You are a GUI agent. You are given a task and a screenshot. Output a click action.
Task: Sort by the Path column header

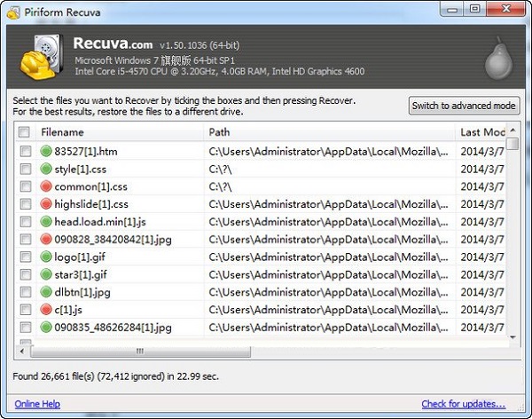pyautogui.click(x=330, y=132)
